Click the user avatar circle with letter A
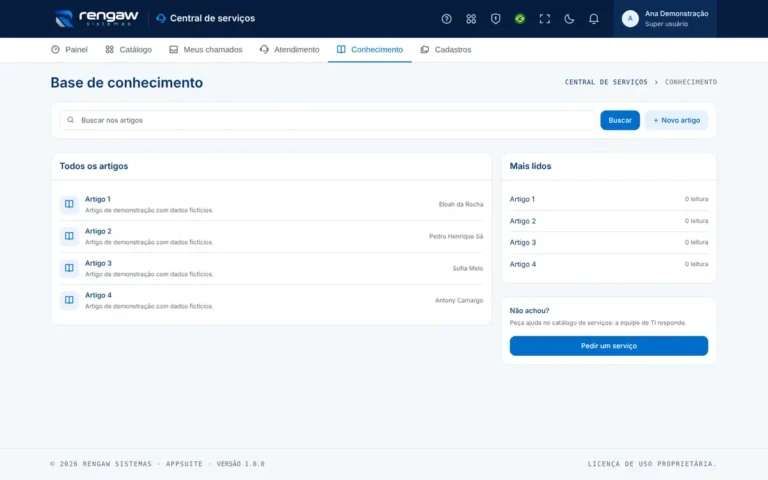The image size is (768, 480). [x=630, y=19]
